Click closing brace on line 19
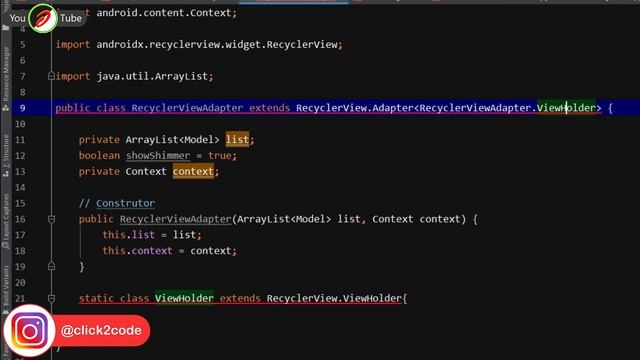640x360 pixels. (x=82, y=267)
